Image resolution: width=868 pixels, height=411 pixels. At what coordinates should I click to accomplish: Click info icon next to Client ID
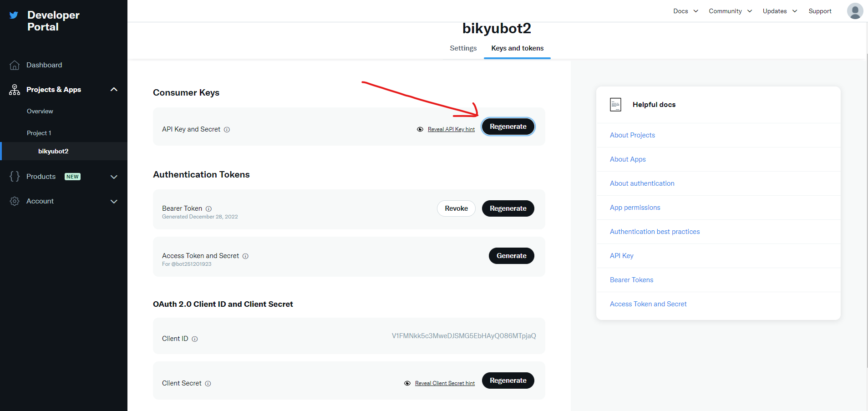195,339
